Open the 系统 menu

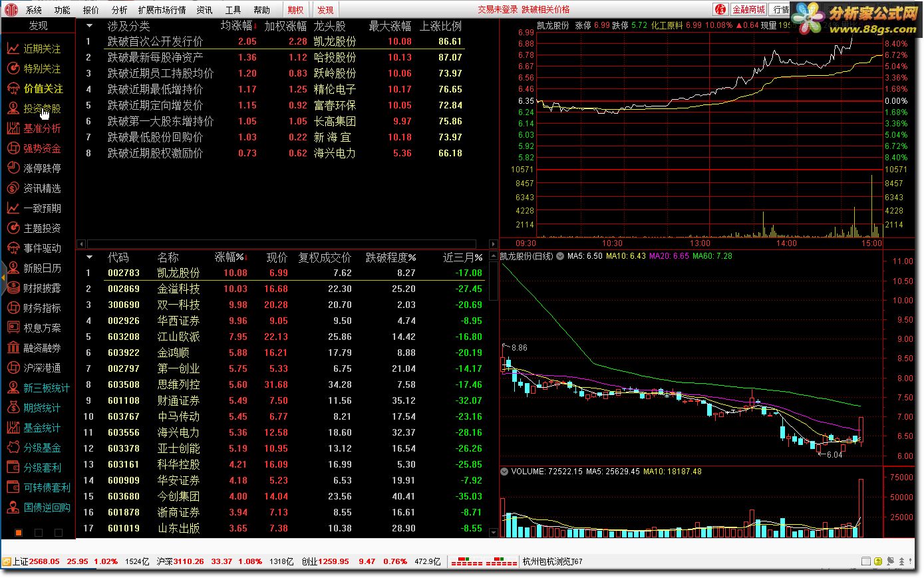pyautogui.click(x=34, y=10)
